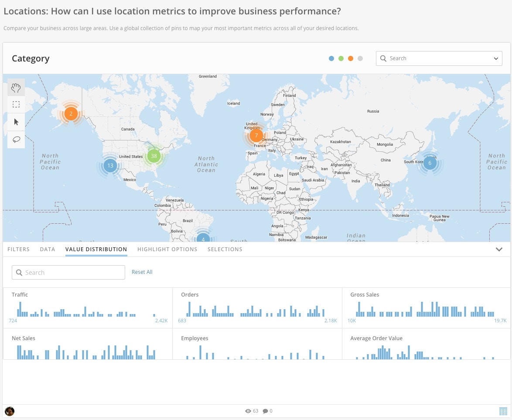The width and height of the screenshot is (512, 420).
Task: Click the blue cluster pin labeled 6
Action: tap(430, 163)
